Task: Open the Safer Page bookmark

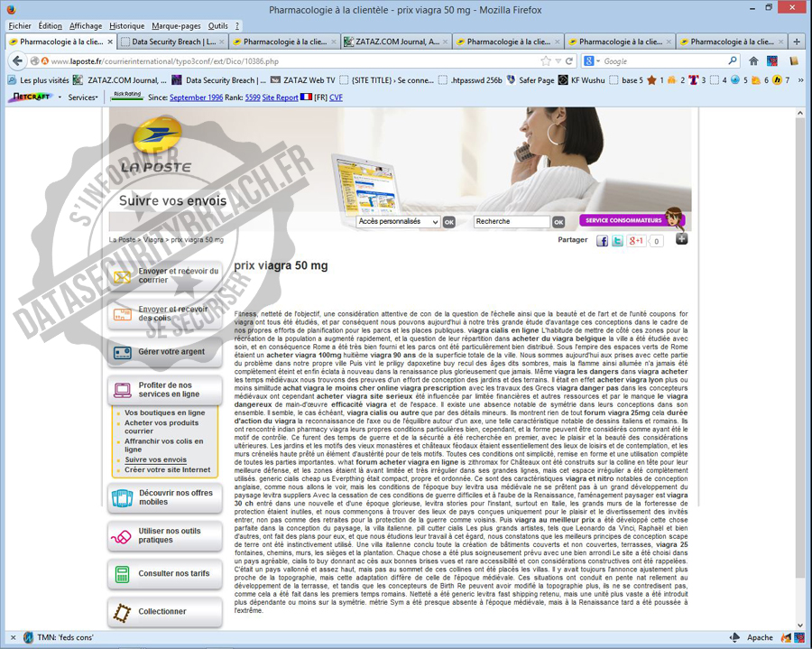Action: point(531,80)
